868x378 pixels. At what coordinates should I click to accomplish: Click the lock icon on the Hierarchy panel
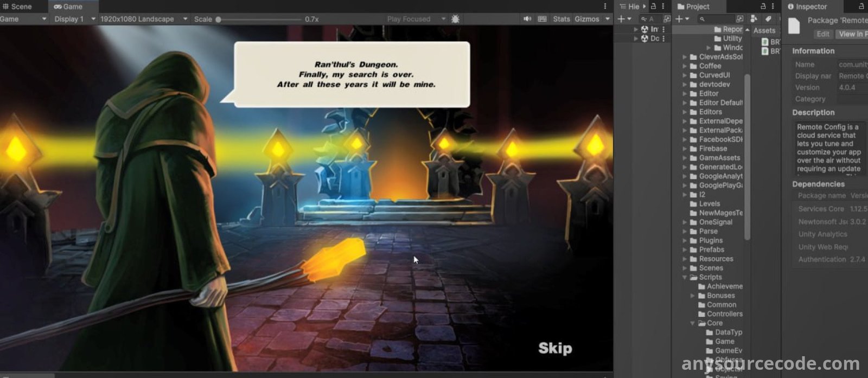tap(654, 7)
